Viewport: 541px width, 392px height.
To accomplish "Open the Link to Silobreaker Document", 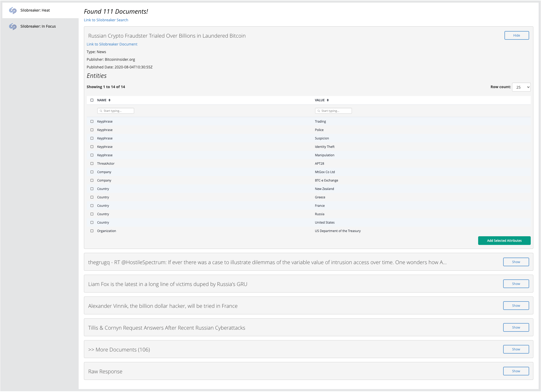I will [x=112, y=44].
